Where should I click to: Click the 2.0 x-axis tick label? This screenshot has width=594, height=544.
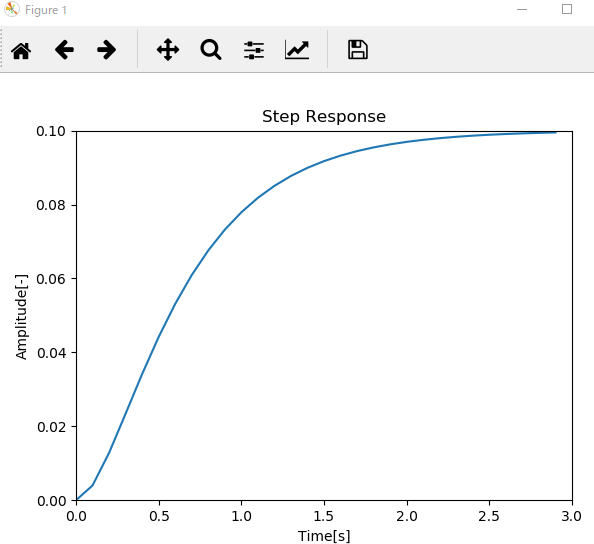tap(407, 516)
